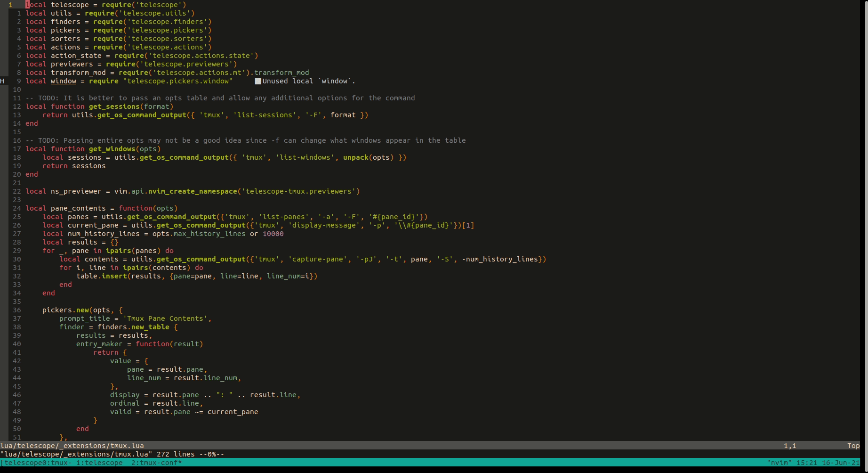Click the "prompt_title" key

click(x=85, y=318)
